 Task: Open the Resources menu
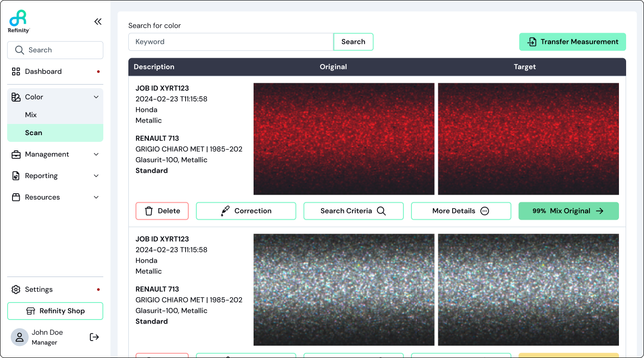coord(55,197)
